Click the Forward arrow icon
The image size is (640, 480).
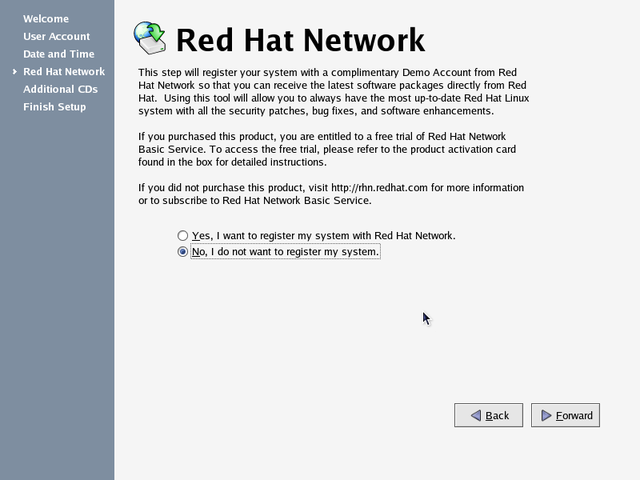coord(546,416)
